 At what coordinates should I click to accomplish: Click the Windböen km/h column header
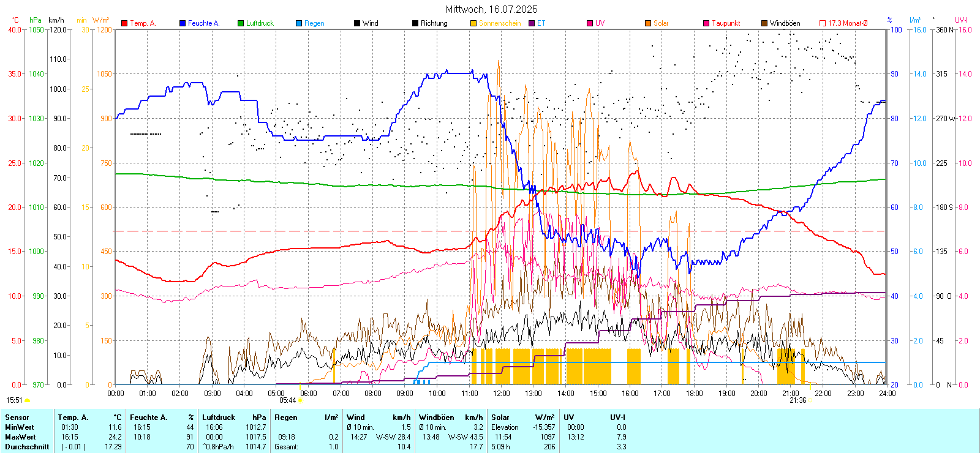click(x=450, y=417)
